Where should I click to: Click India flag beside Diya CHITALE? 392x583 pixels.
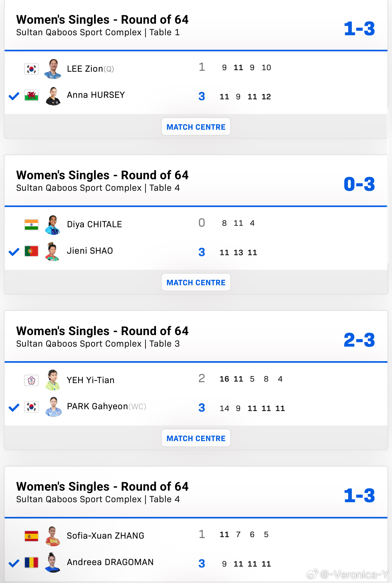31,225
